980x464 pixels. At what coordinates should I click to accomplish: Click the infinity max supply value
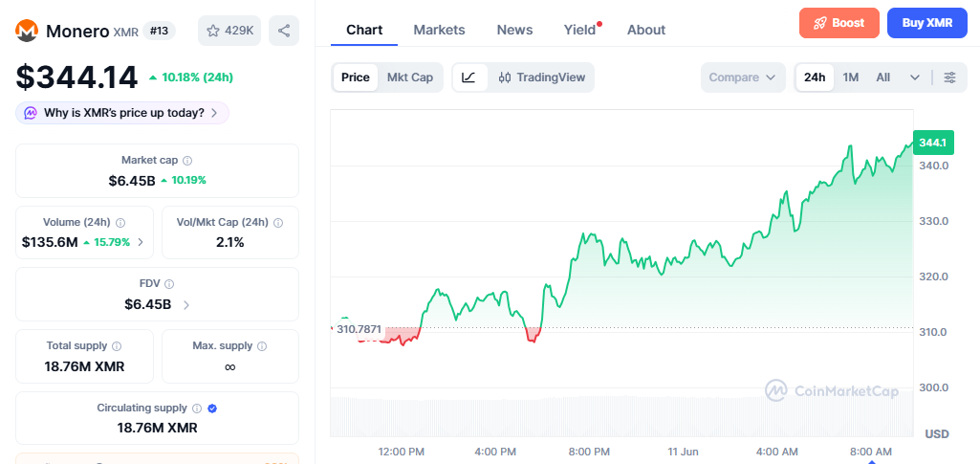(230, 367)
